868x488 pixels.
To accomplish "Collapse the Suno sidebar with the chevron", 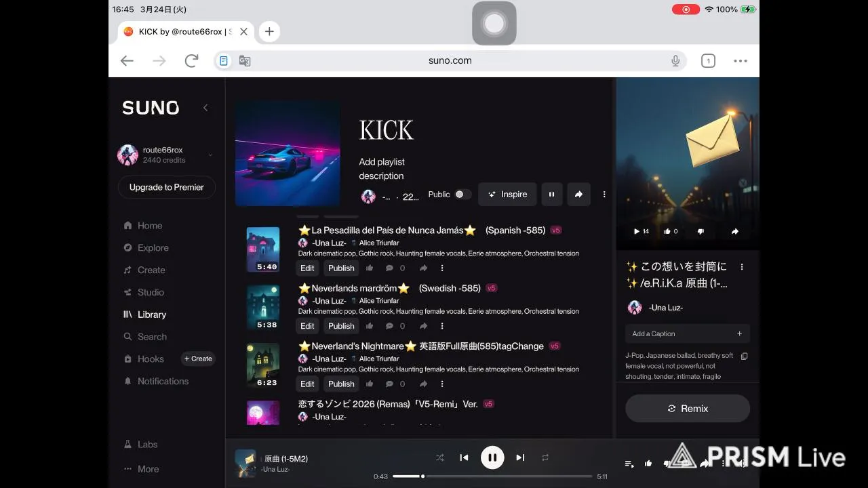I will (x=205, y=108).
